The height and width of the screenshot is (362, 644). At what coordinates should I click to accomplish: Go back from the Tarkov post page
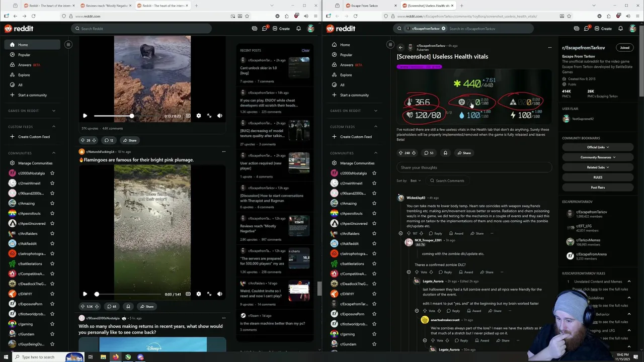coord(400,47)
